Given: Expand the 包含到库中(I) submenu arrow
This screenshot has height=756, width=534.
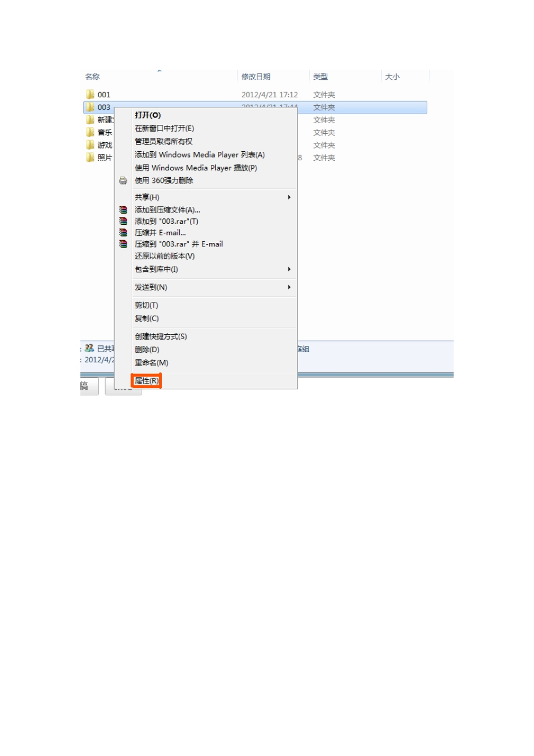Looking at the screenshot, I should [x=289, y=269].
